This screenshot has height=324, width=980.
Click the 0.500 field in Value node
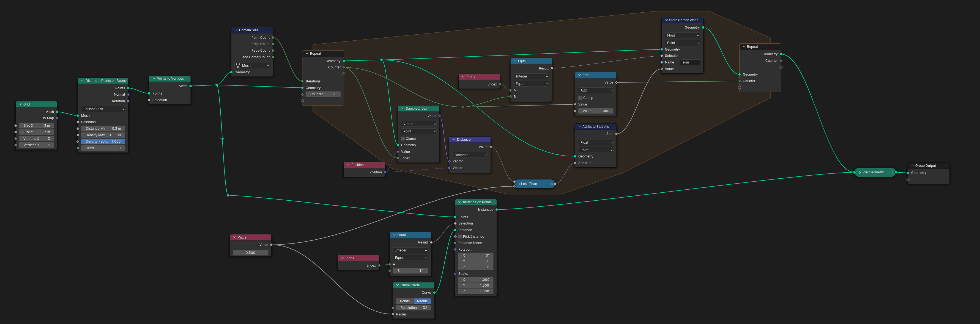(251, 253)
